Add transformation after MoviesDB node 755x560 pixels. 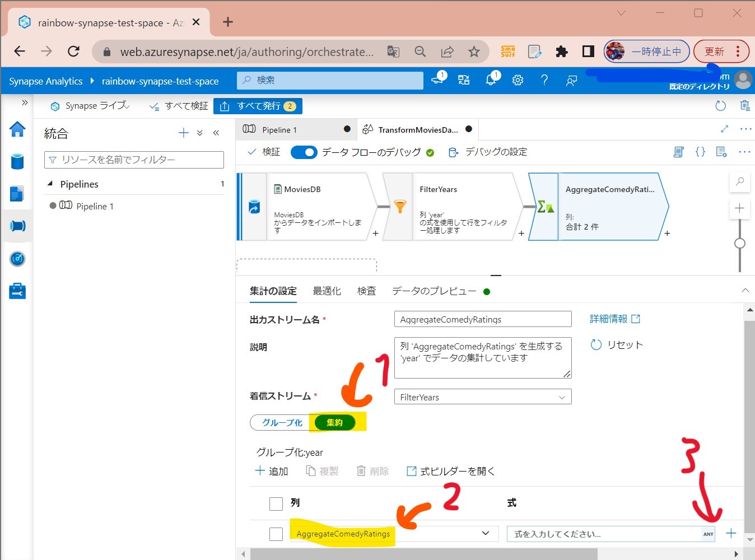pyautogui.click(x=375, y=234)
